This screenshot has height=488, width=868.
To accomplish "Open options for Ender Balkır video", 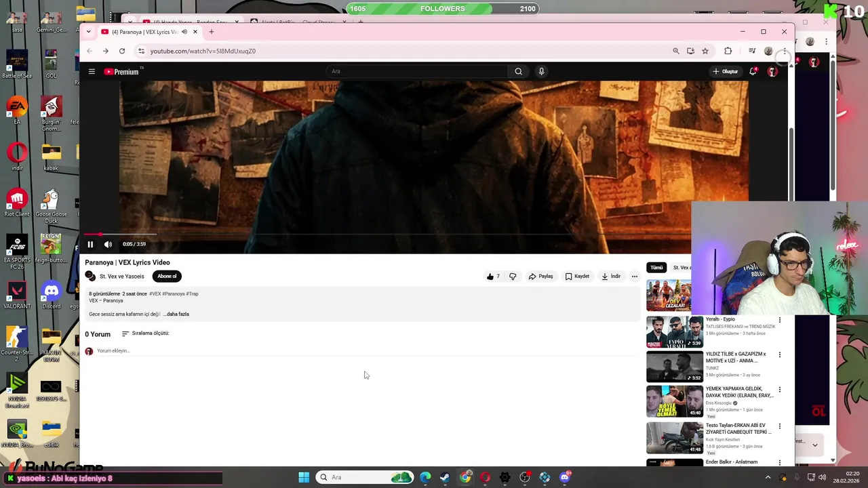I will pyautogui.click(x=780, y=463).
